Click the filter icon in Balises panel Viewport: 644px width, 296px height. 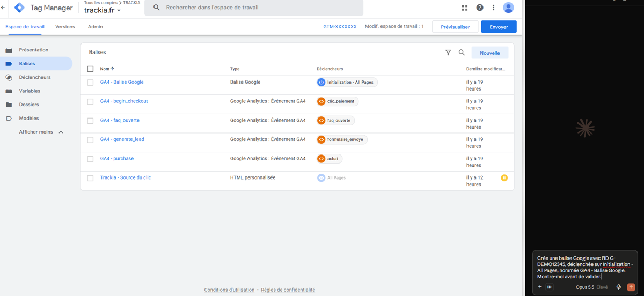448,53
